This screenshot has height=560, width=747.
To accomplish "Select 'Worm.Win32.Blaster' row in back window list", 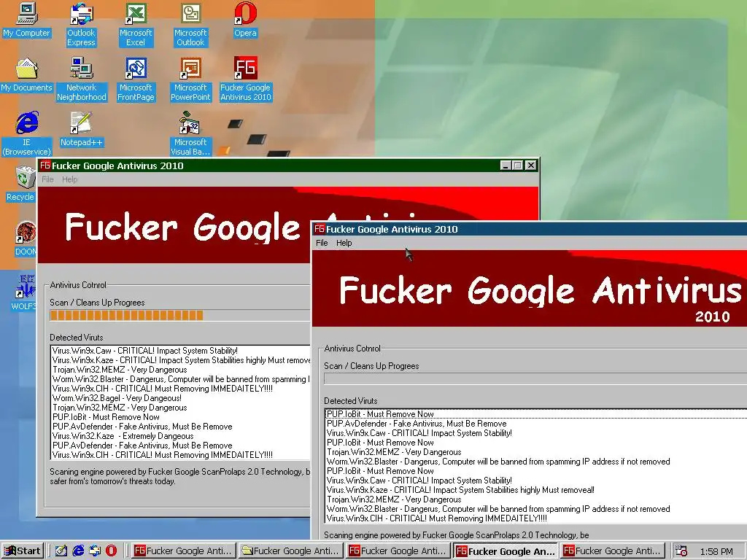I will (x=181, y=379).
